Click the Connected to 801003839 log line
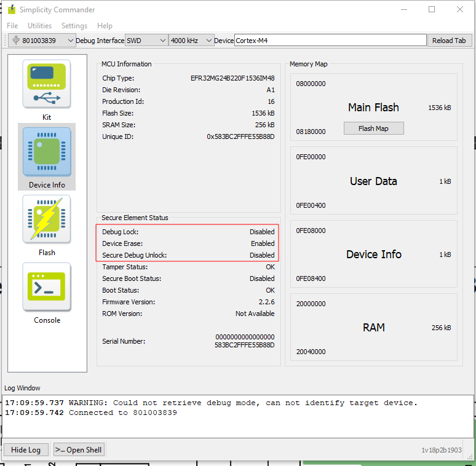The width and height of the screenshot is (476, 466). coord(91,413)
